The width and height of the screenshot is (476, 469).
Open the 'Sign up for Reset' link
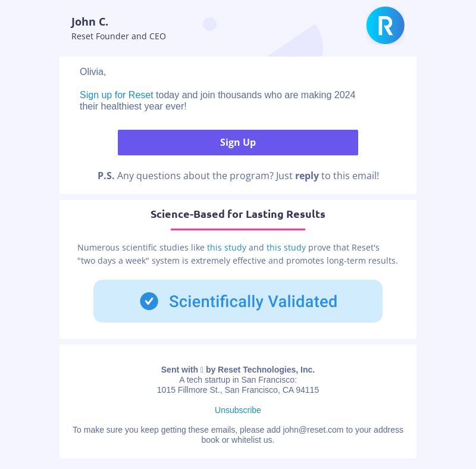(116, 95)
